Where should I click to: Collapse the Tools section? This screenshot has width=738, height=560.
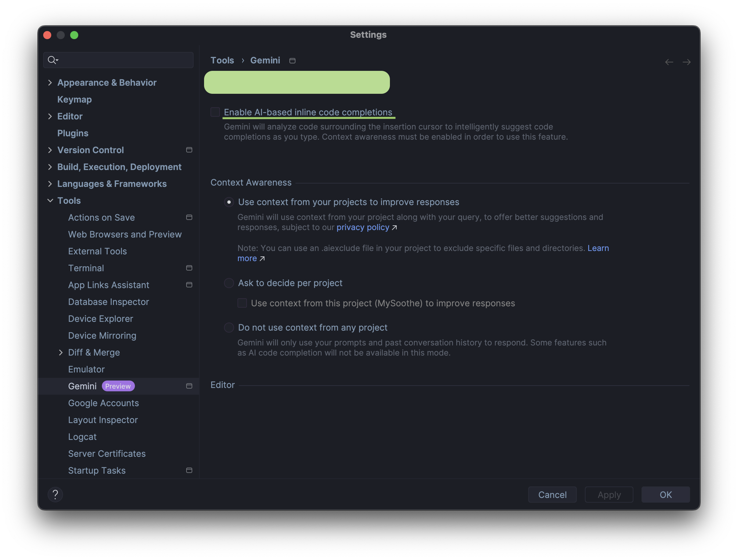[x=50, y=201]
